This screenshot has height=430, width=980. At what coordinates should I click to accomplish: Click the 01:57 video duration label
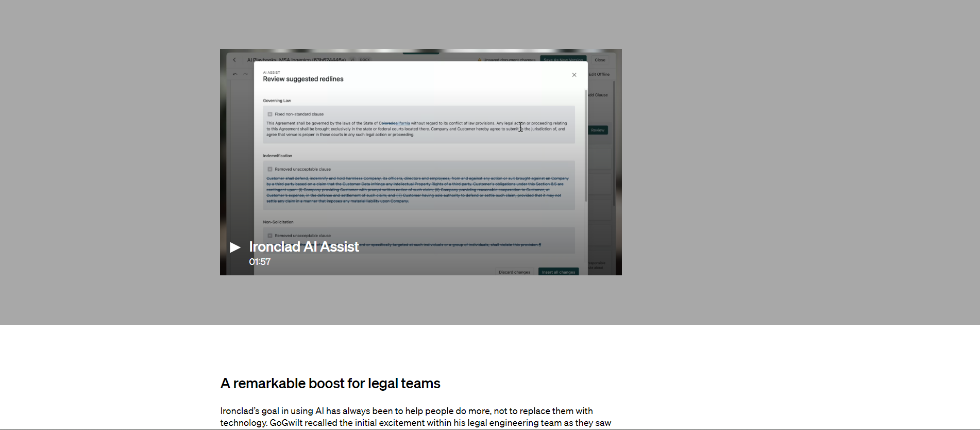click(x=260, y=262)
